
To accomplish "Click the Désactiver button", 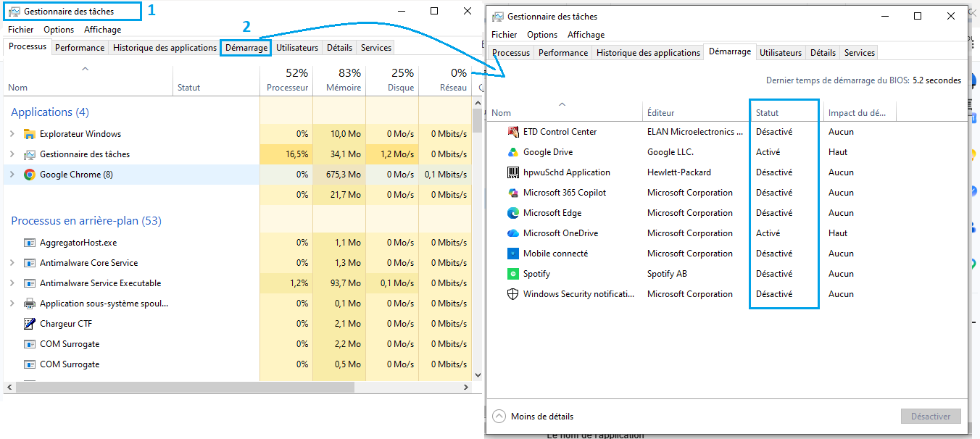I will 931,417.
